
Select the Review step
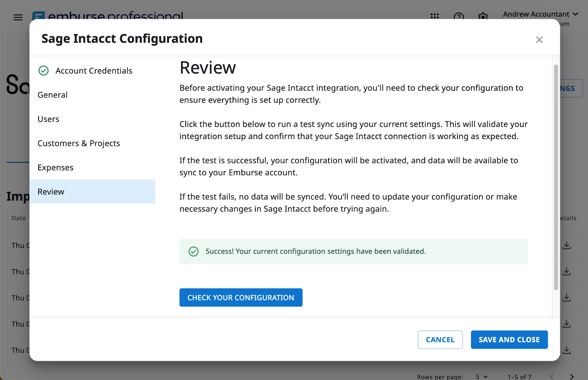coord(93,192)
